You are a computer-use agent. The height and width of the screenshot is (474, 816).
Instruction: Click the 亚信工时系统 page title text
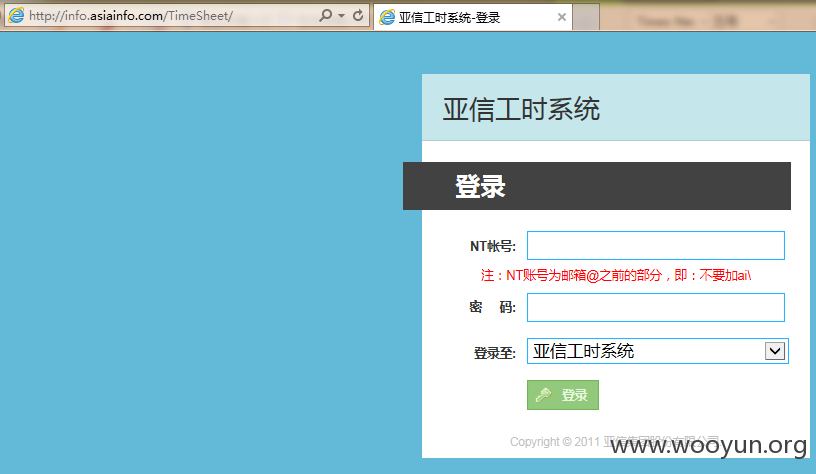point(521,109)
